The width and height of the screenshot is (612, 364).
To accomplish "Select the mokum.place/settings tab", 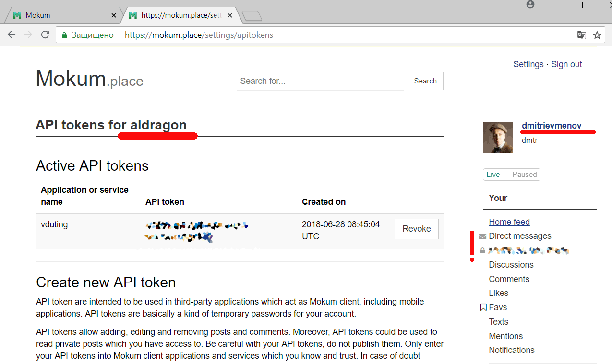I will [180, 15].
